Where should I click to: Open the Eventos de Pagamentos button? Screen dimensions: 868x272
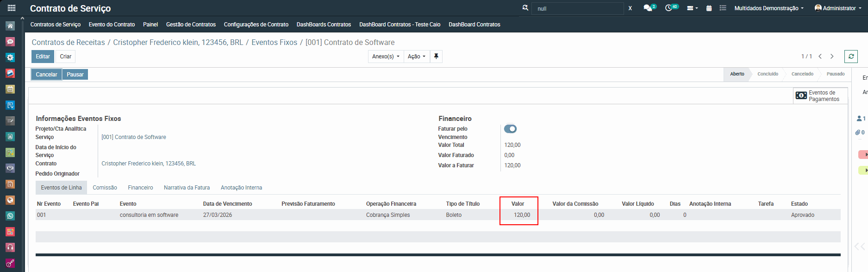(x=820, y=96)
